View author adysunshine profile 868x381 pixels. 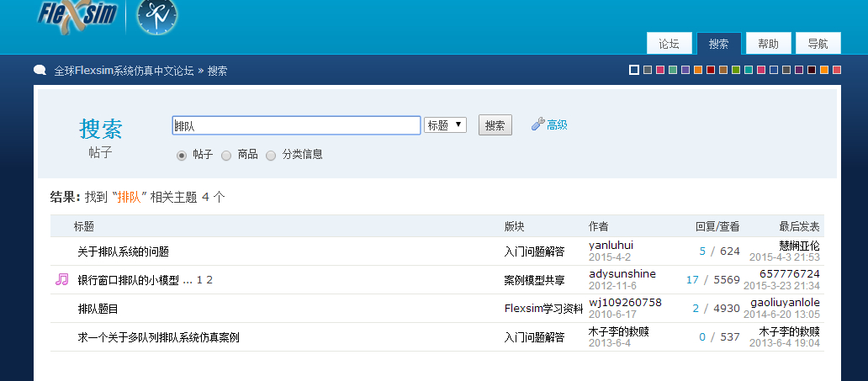click(x=622, y=273)
